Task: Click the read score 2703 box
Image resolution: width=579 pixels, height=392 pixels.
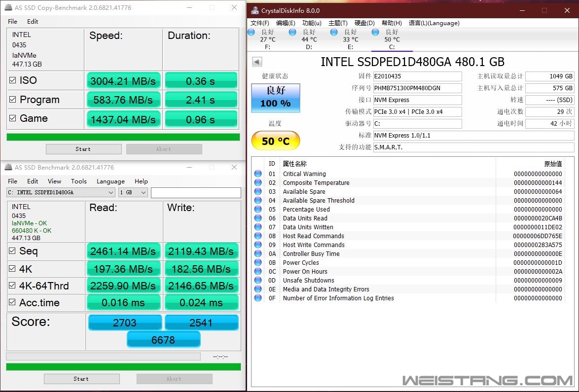Action: tap(125, 322)
